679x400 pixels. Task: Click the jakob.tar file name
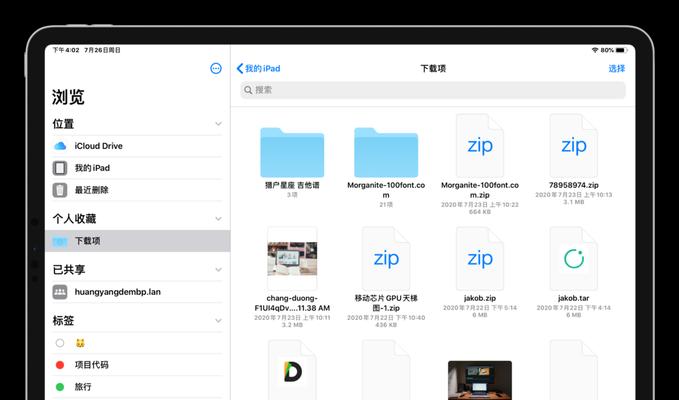pos(573,298)
